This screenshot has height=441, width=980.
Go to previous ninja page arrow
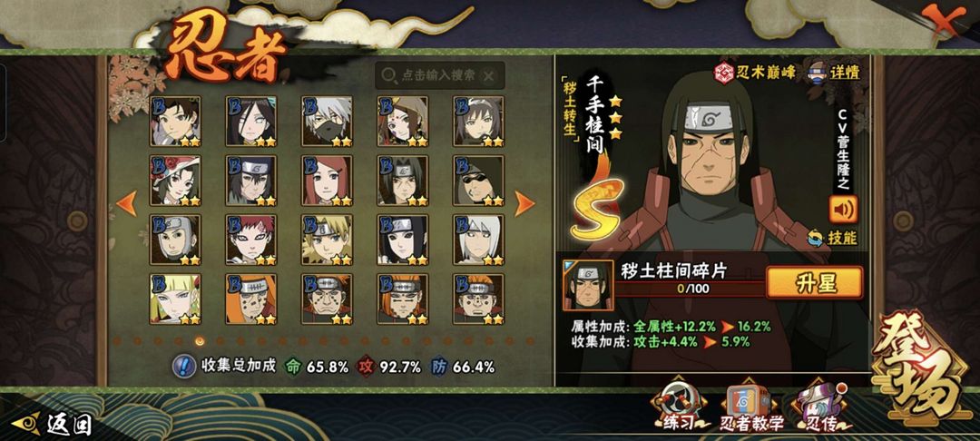[x=126, y=203]
